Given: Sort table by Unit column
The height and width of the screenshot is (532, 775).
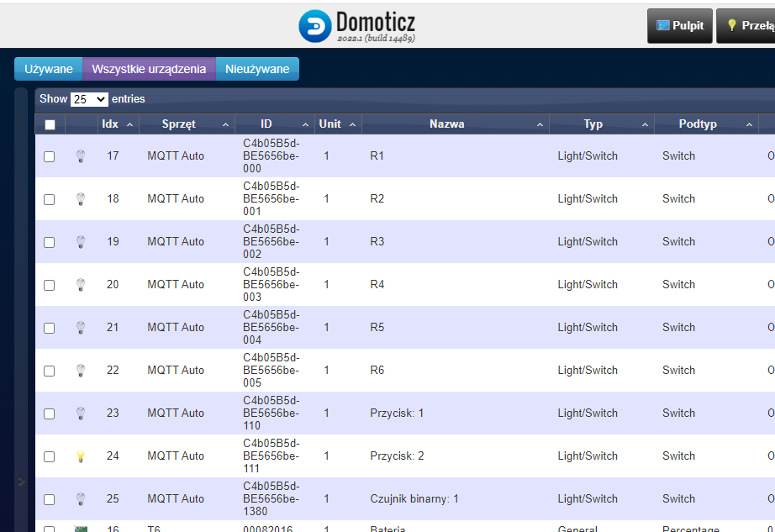Looking at the screenshot, I should [x=338, y=124].
